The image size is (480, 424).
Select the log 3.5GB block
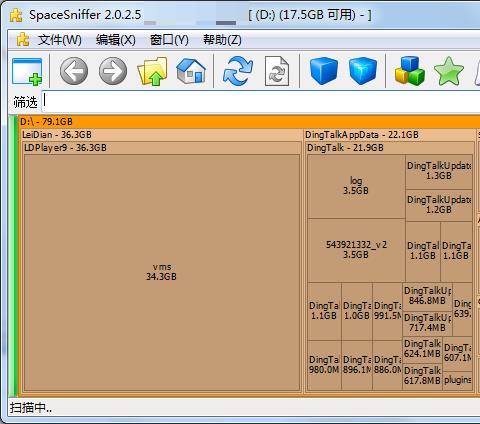pyautogui.click(x=356, y=186)
